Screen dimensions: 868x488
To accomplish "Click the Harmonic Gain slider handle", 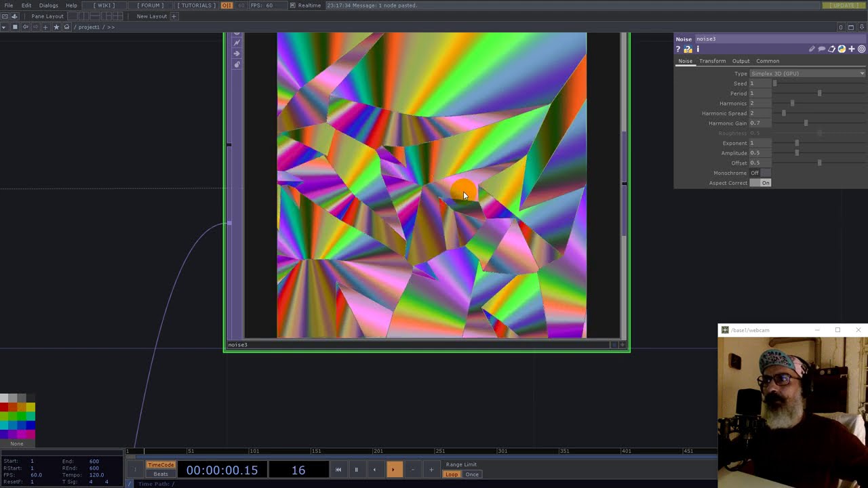I will click(806, 123).
